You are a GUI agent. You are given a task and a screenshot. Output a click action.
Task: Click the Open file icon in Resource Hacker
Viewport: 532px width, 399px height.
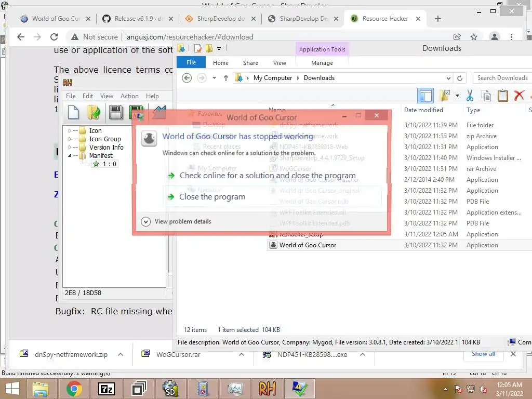(x=94, y=112)
